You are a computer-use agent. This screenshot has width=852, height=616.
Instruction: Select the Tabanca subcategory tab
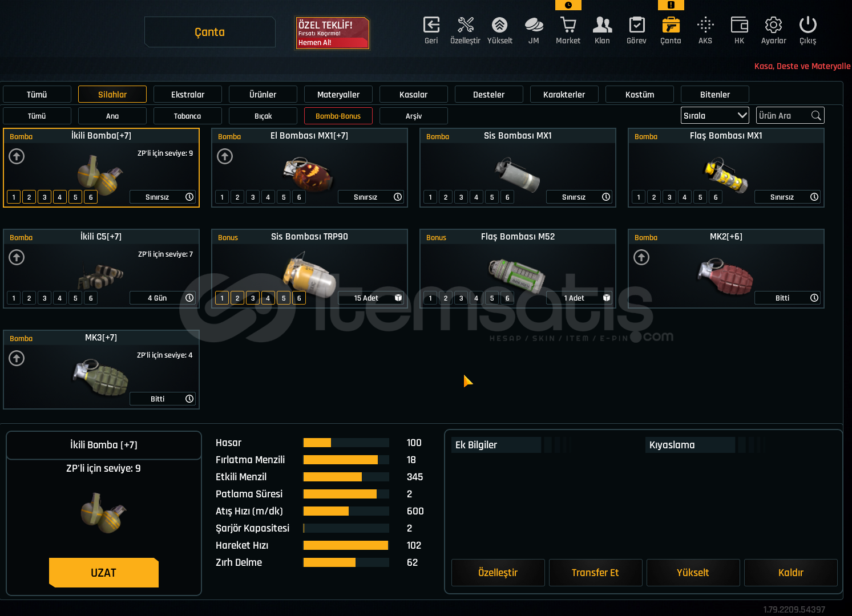pos(187,116)
